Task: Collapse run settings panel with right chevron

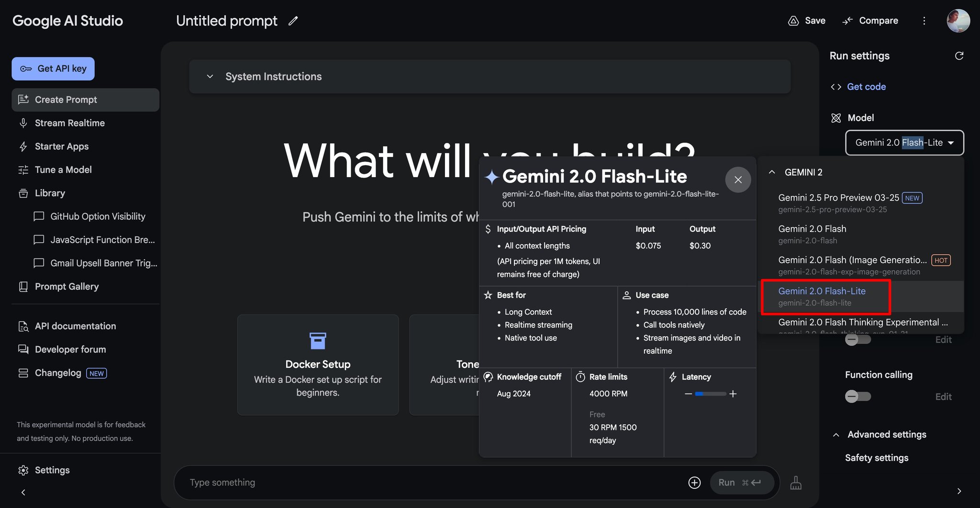Action: point(959,491)
